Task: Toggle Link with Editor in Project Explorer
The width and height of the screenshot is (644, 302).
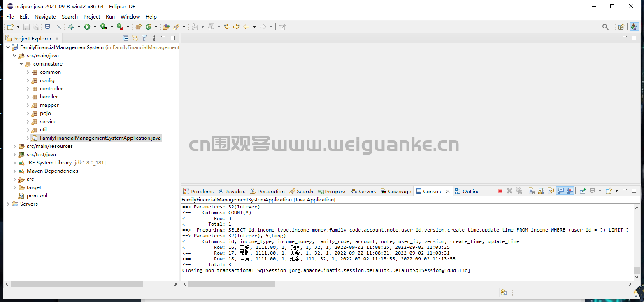Action: click(135, 38)
